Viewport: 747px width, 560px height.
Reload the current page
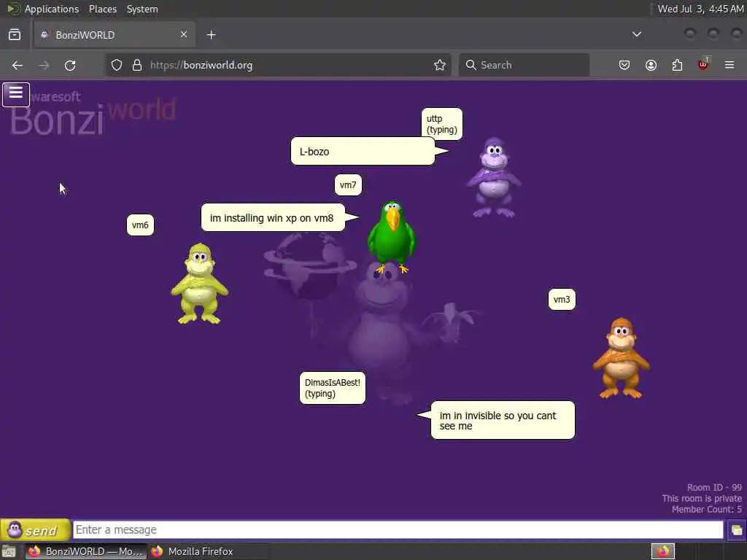click(70, 65)
